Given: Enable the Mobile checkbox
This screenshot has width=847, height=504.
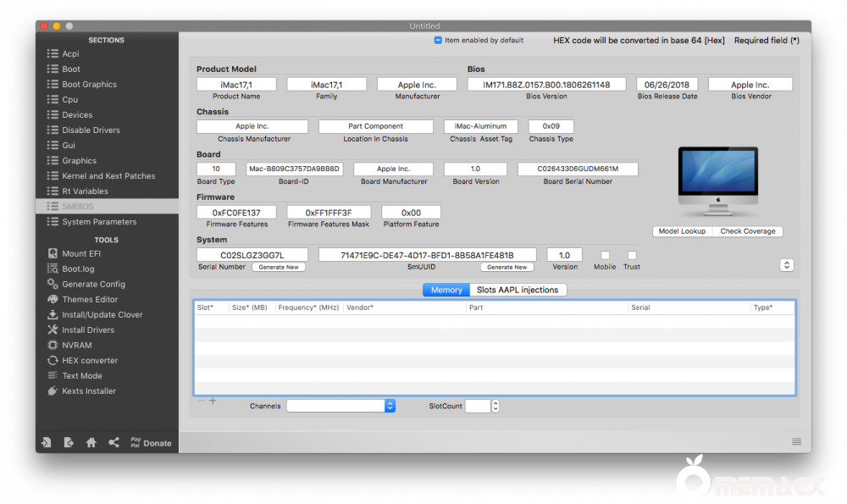Looking at the screenshot, I should [605, 257].
